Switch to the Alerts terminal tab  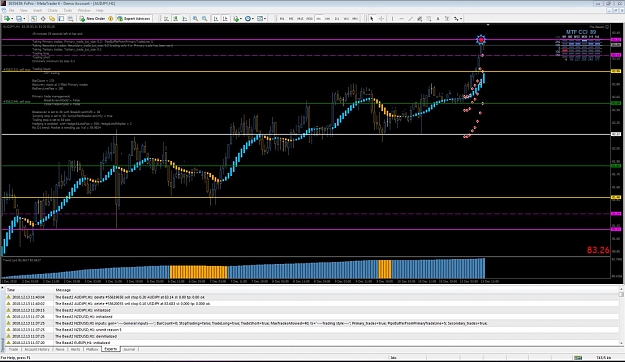point(75,349)
